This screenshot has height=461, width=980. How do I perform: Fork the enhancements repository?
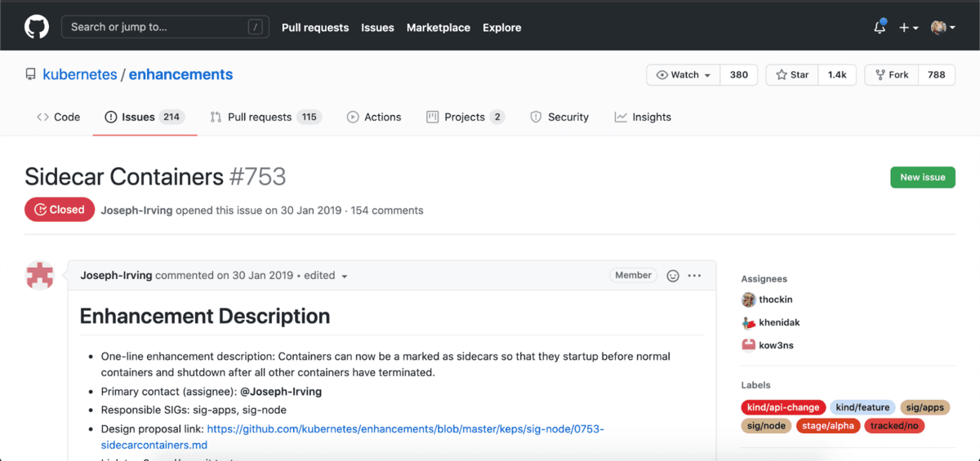[x=892, y=74]
